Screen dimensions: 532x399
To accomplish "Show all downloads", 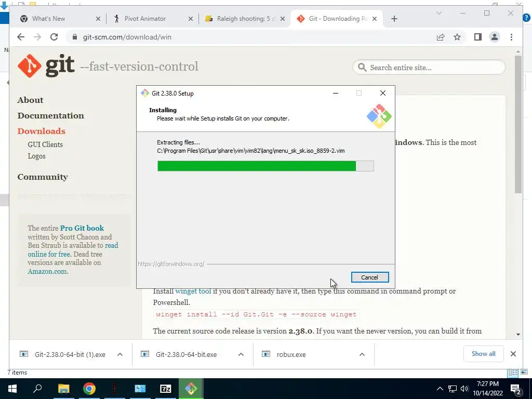I will click(484, 354).
